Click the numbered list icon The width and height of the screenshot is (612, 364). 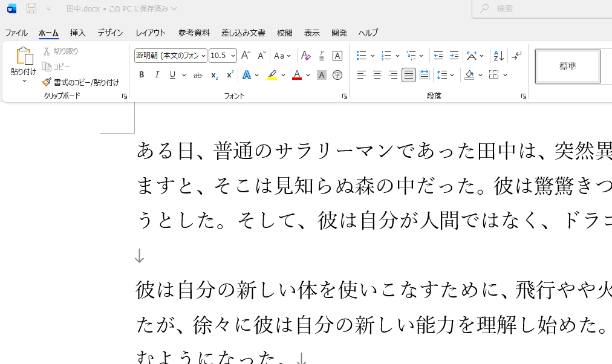[x=386, y=56]
